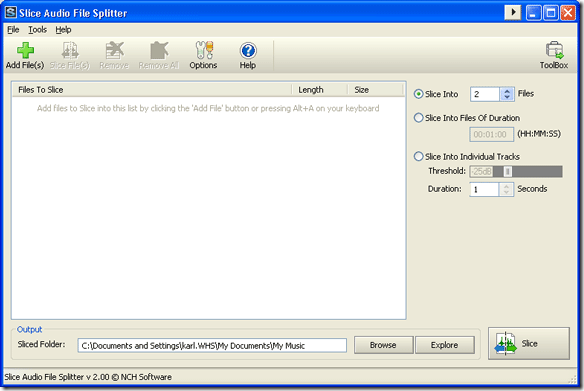Close the Slice Audio File Splitter window
Screen dimensions: 584x391
point(568,13)
